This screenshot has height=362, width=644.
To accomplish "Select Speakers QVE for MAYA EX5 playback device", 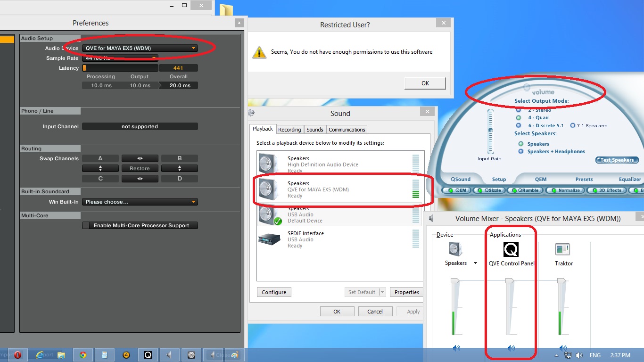I will (x=341, y=189).
